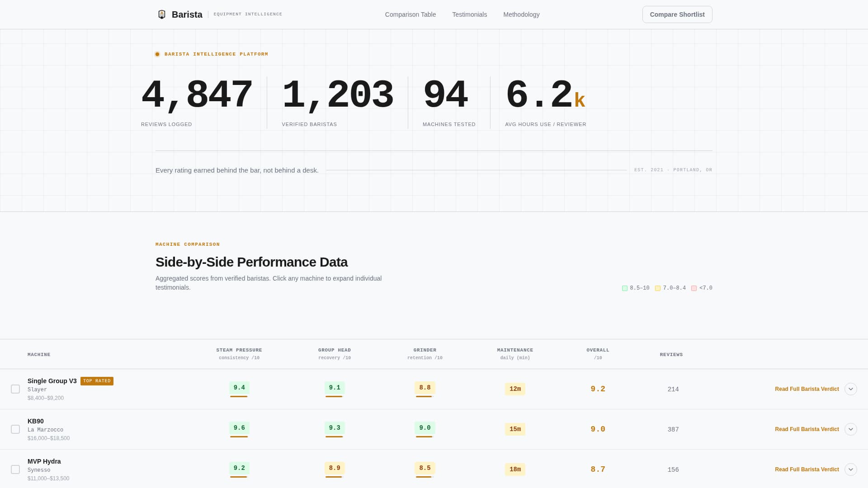The height and width of the screenshot is (488, 868).
Task: Read Full Barista Verdict for MVP Hydra
Action: tap(807, 469)
